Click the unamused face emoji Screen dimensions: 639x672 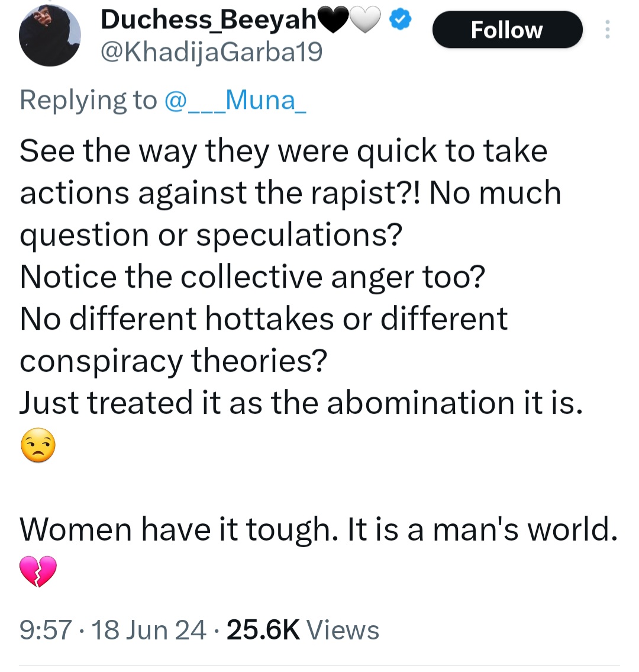coord(38,446)
